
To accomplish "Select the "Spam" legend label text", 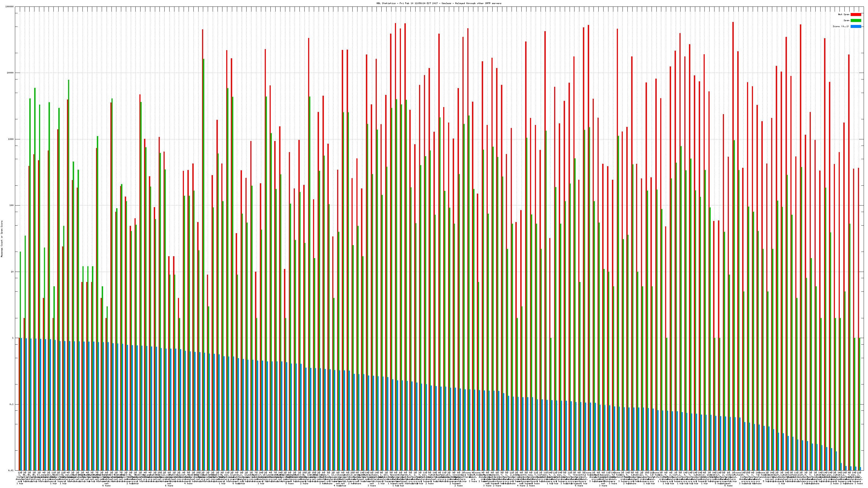I will pyautogui.click(x=846, y=21).
